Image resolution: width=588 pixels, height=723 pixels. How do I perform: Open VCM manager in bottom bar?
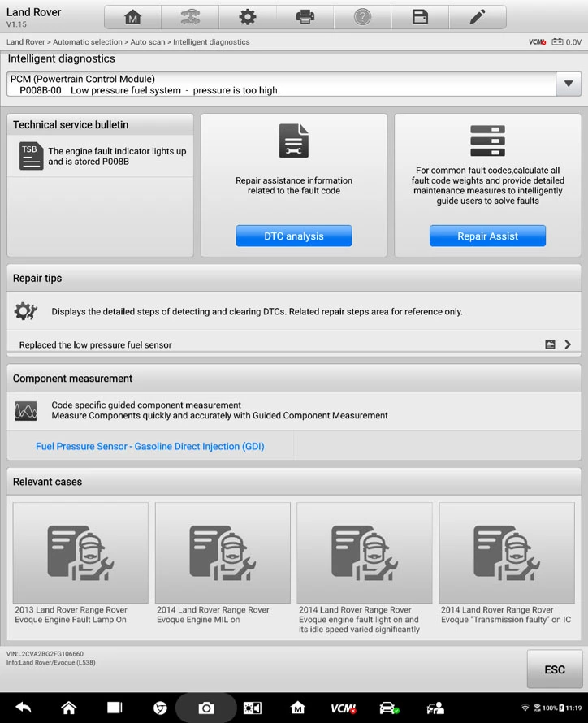[344, 708]
